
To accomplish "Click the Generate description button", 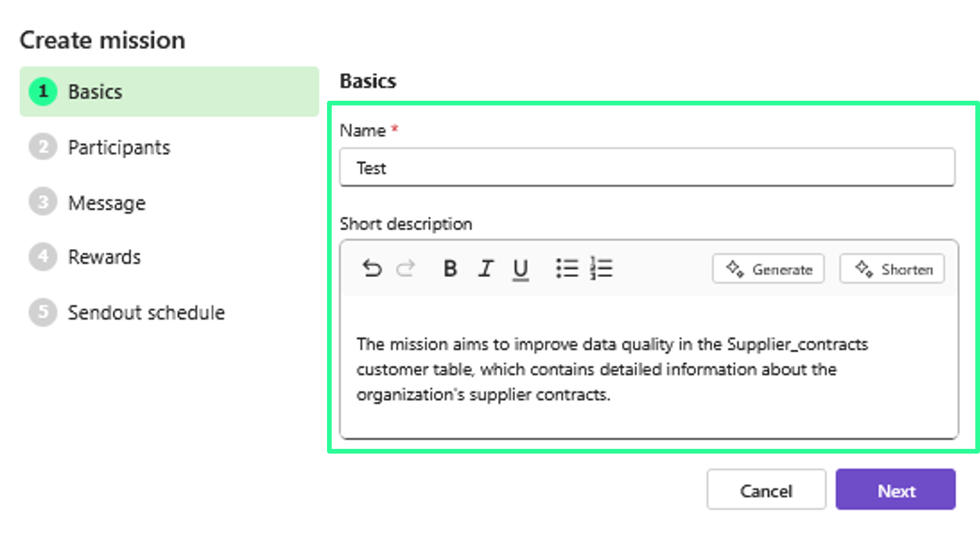I will click(x=768, y=269).
